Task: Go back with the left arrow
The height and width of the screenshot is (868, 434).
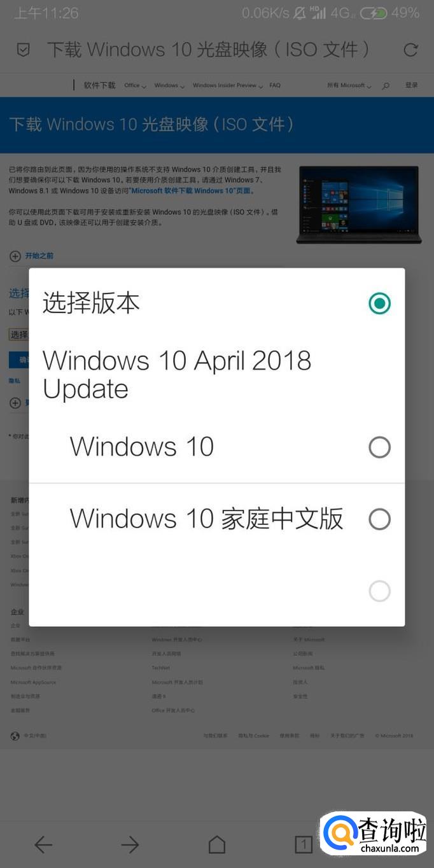Action: point(43,844)
